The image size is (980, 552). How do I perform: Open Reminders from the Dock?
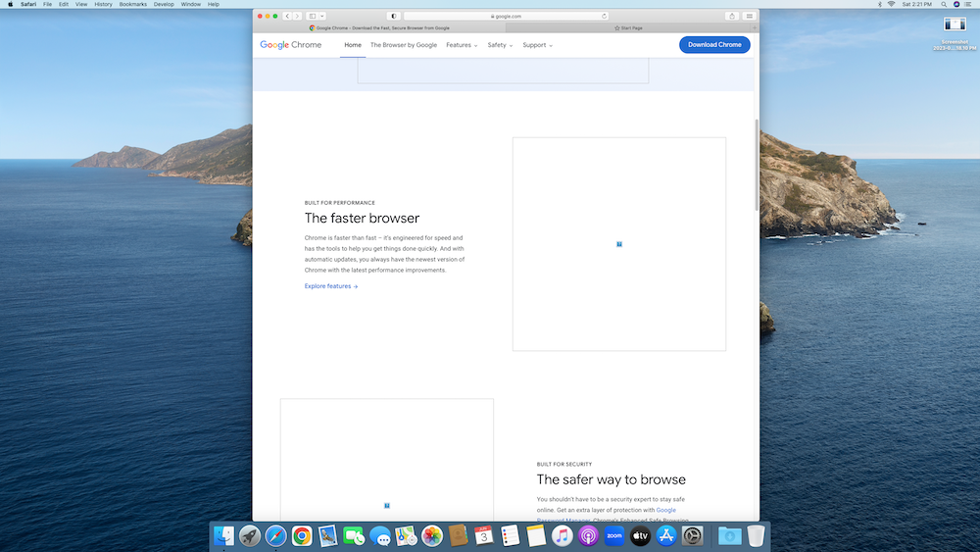click(x=510, y=535)
